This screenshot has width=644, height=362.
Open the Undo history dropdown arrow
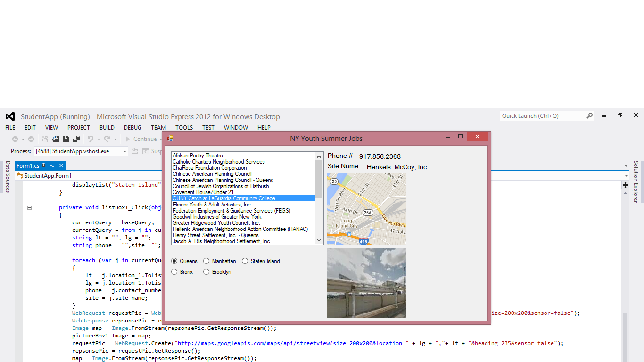coord(98,139)
